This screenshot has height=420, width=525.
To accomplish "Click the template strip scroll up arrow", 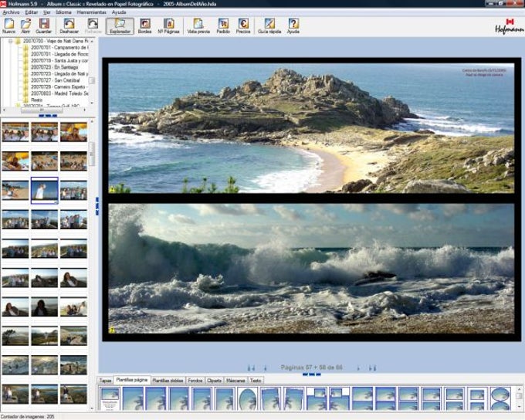I will point(519,389).
